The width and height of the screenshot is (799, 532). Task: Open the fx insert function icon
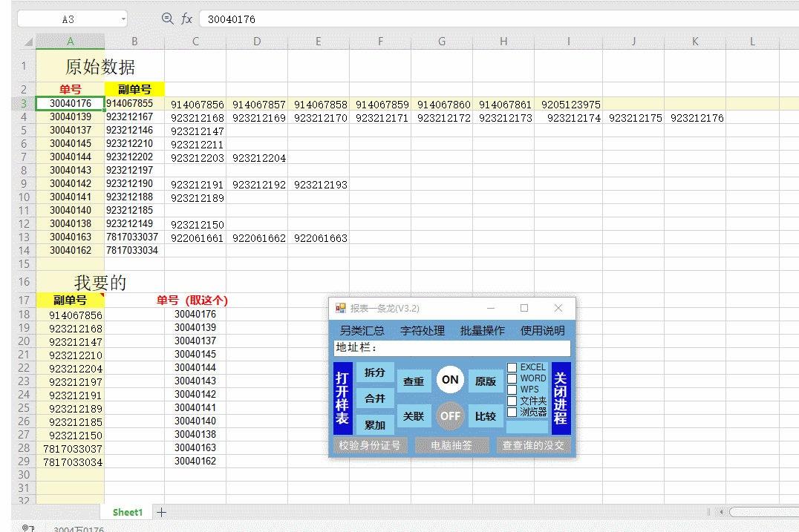pyautogui.click(x=186, y=19)
